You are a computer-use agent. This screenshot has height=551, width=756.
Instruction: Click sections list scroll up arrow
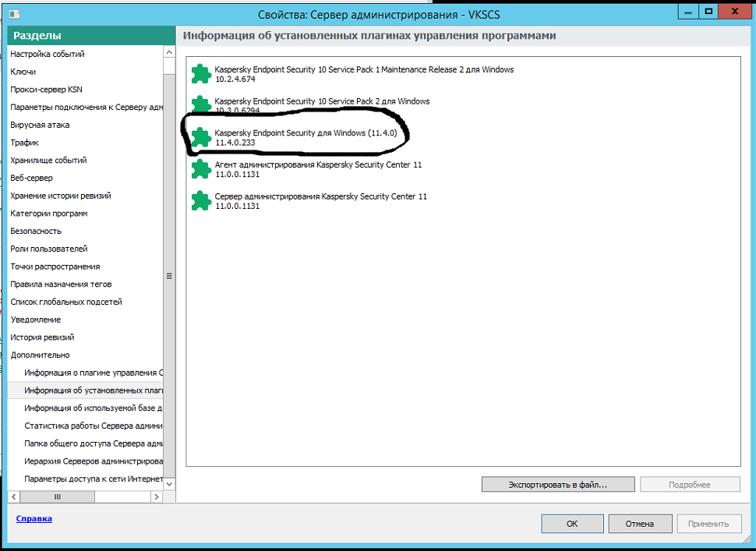(x=169, y=52)
